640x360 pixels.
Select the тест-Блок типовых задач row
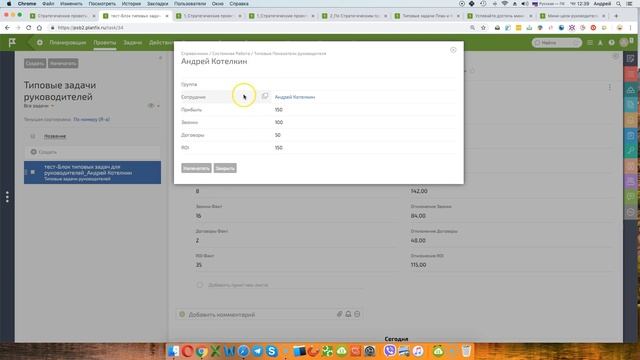(92, 172)
